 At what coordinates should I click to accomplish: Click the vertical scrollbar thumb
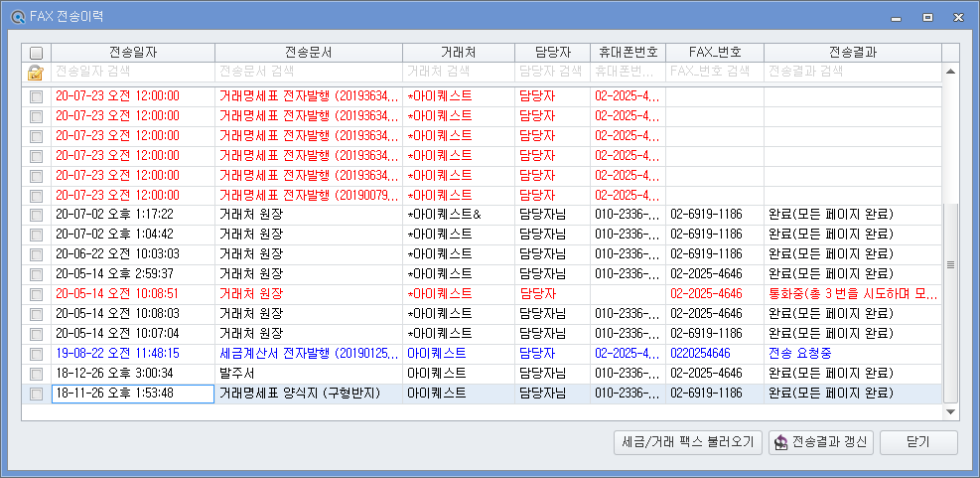(x=950, y=303)
